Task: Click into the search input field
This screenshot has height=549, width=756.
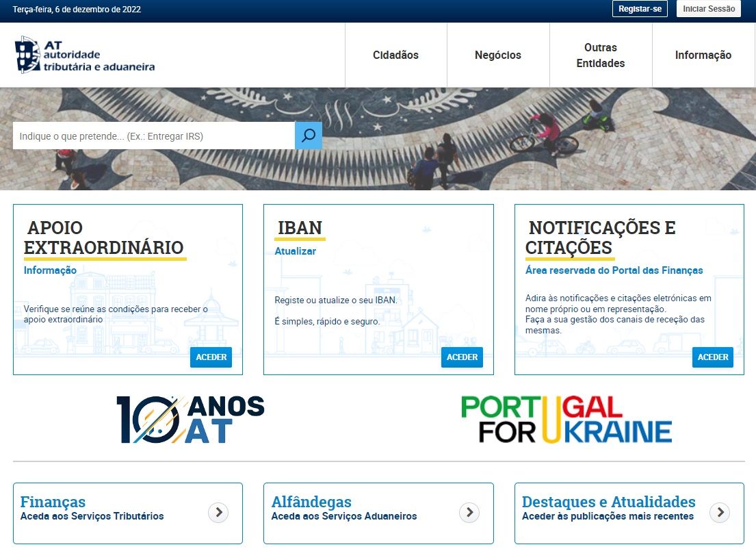Action: point(154,136)
